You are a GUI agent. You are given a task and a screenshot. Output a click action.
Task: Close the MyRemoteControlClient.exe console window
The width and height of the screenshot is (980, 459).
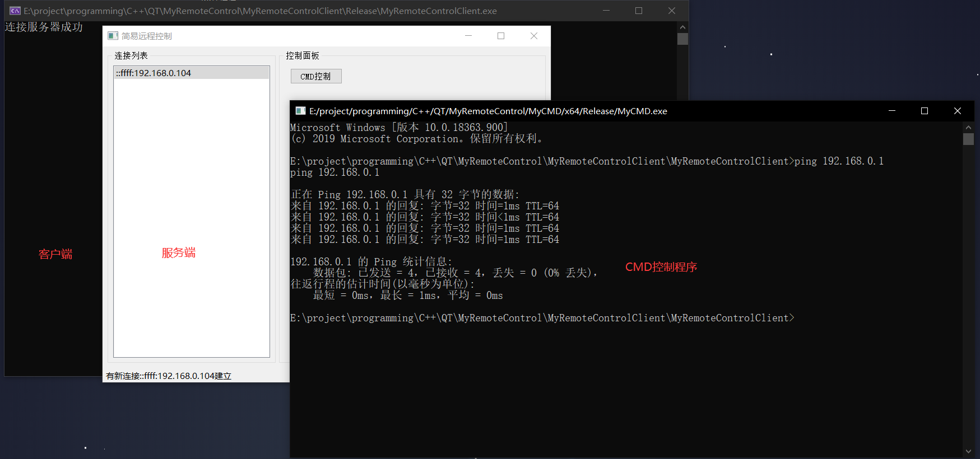click(672, 11)
